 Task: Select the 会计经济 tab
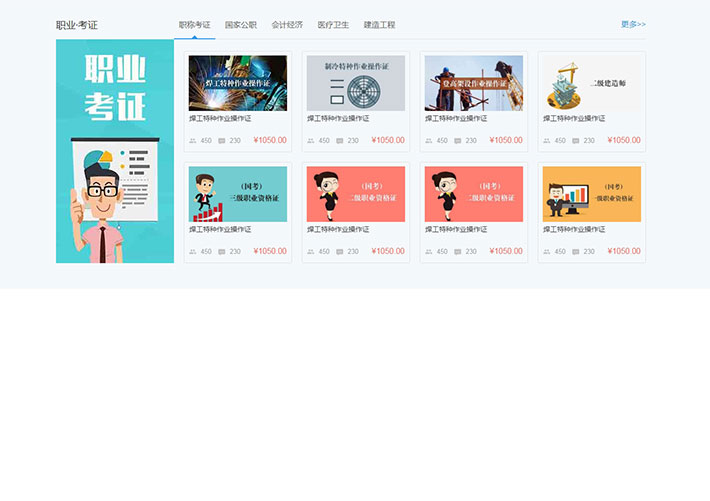click(287, 24)
